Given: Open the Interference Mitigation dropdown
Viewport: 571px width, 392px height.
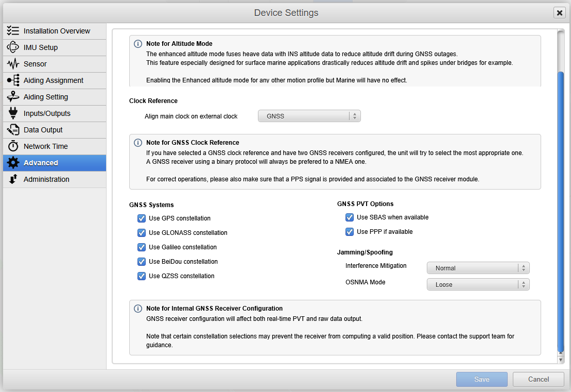Looking at the screenshot, I should 478,267.
